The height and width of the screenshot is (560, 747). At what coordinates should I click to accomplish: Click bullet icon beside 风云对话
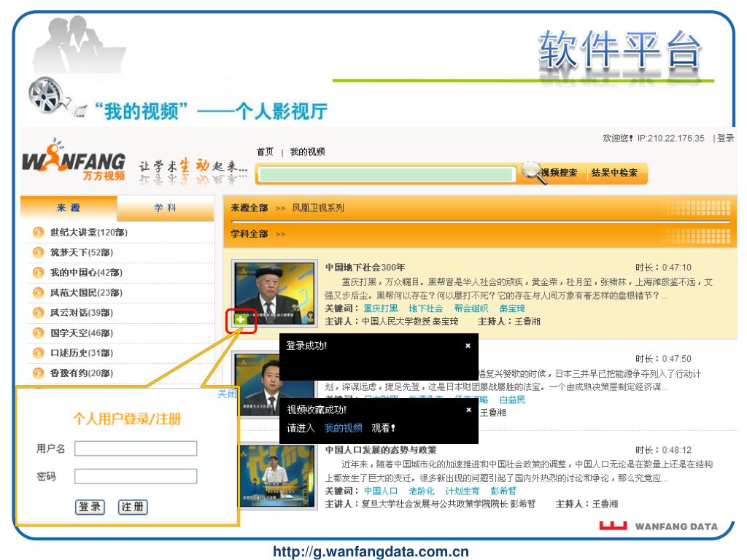[38, 312]
